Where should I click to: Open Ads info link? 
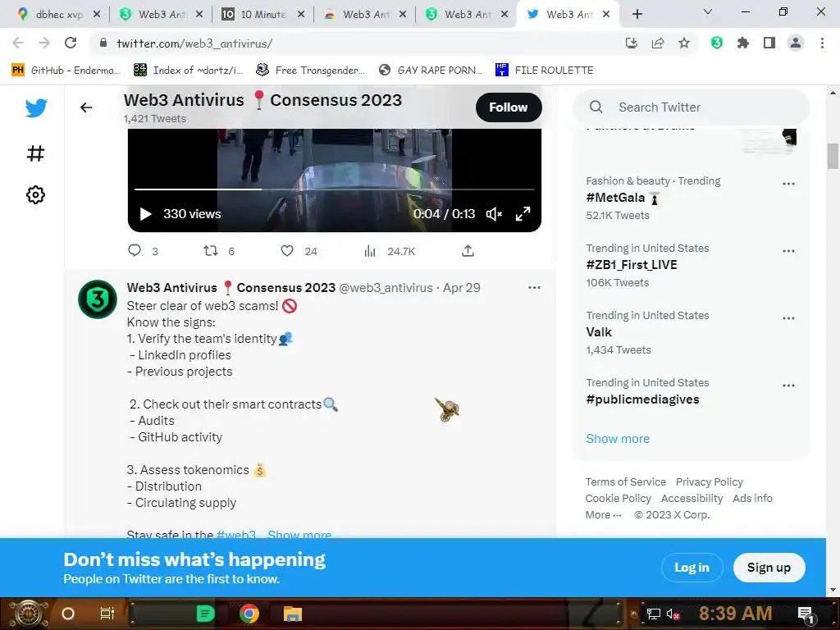(753, 499)
